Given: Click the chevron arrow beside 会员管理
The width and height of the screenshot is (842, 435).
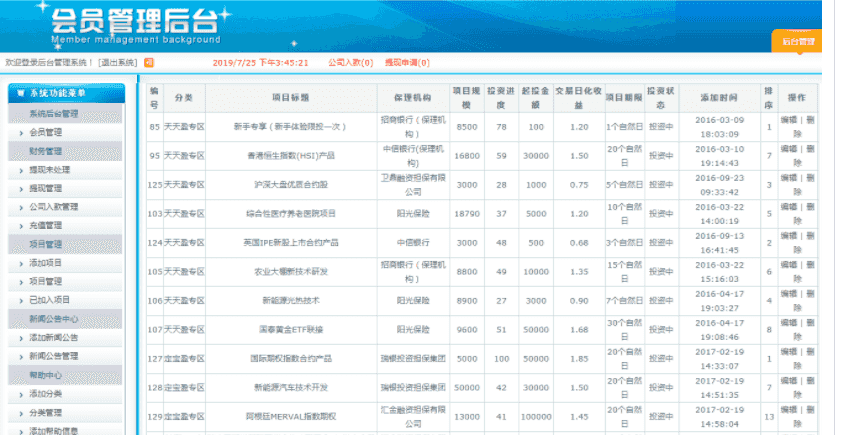Looking at the screenshot, I should click(21, 133).
